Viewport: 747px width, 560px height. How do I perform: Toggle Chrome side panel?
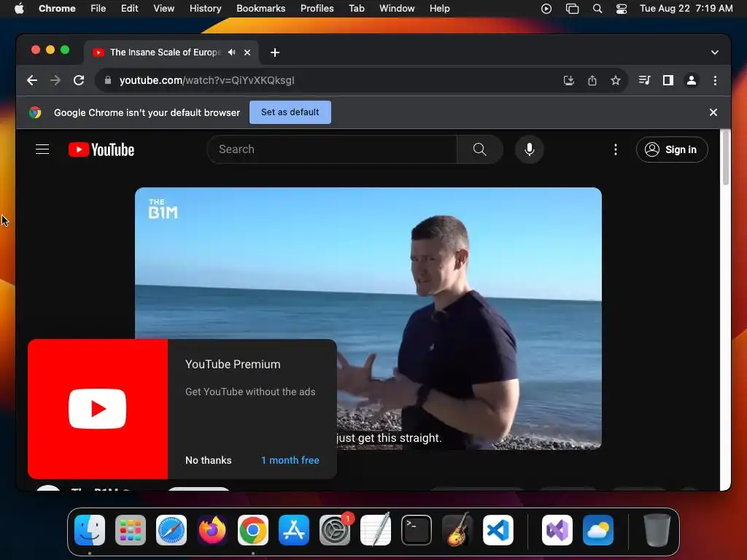coord(668,80)
